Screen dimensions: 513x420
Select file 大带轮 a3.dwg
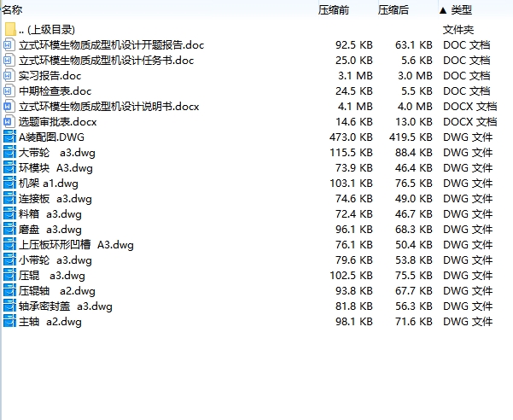tap(57, 153)
